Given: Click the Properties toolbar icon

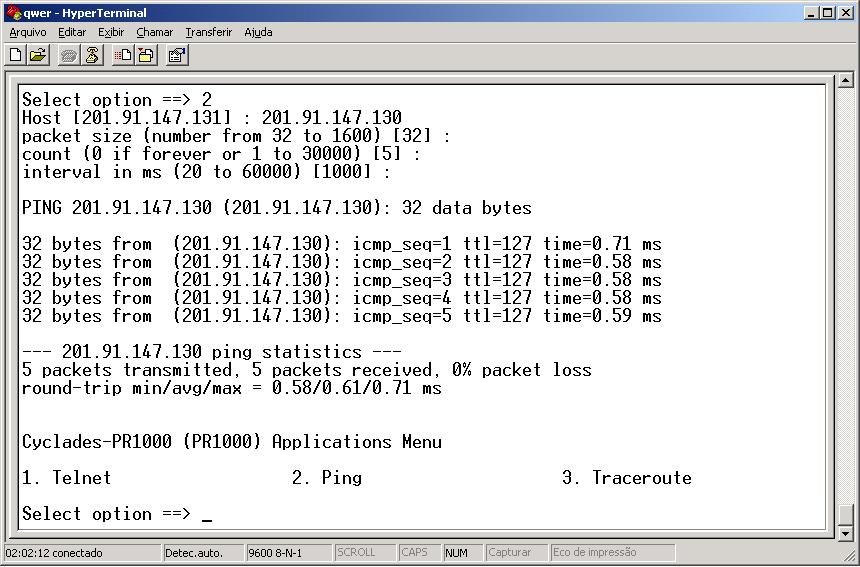Looking at the screenshot, I should click(x=177, y=55).
